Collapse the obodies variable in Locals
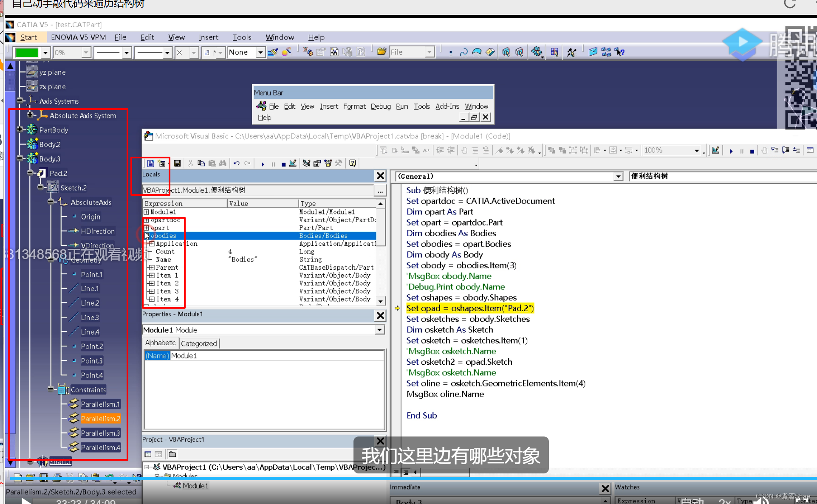817x504 pixels. [x=146, y=236]
